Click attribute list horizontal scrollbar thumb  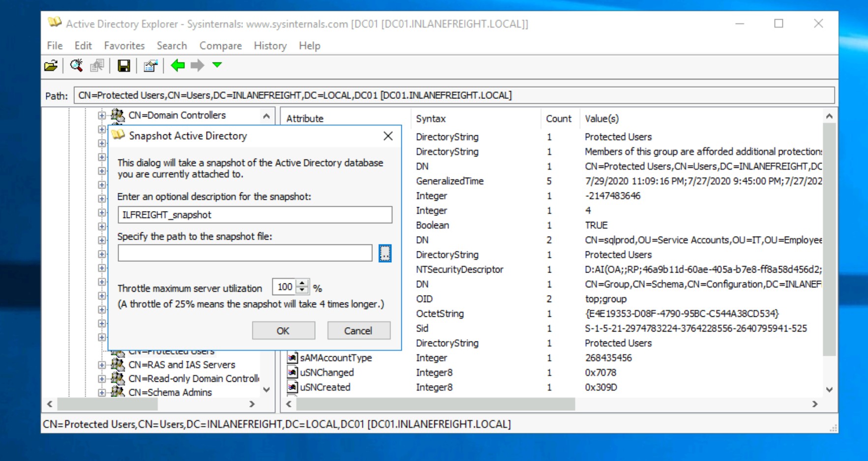(435, 404)
